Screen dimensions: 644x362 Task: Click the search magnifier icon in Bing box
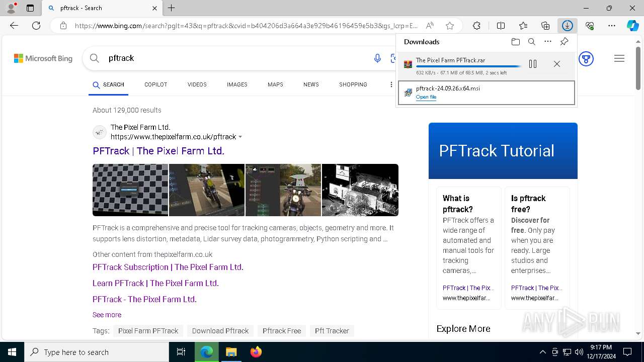(94, 58)
